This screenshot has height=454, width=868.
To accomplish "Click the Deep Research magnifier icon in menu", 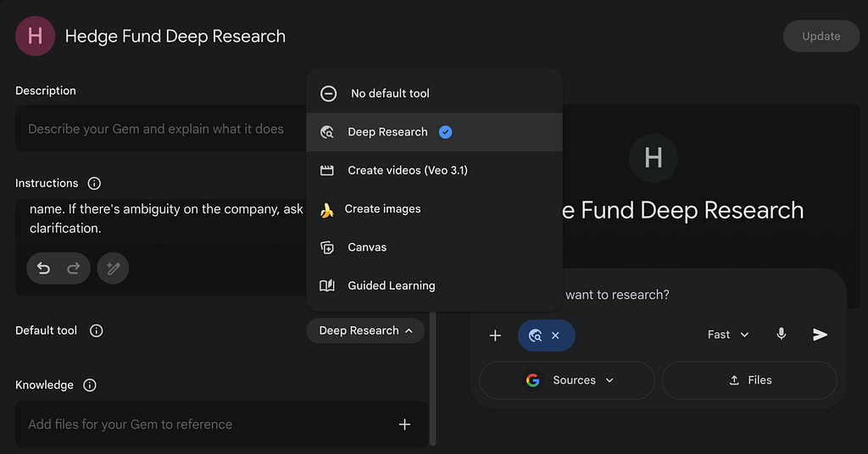I will point(327,132).
